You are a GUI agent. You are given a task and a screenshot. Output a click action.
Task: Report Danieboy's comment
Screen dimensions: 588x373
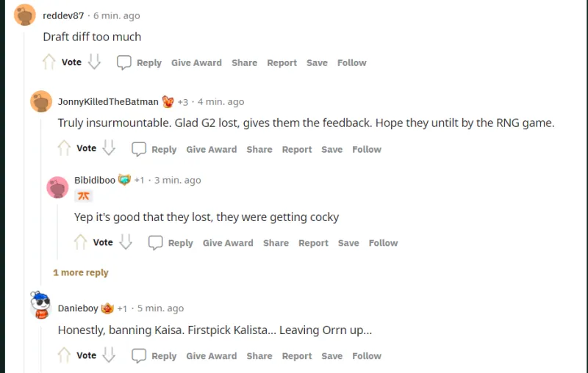point(297,356)
